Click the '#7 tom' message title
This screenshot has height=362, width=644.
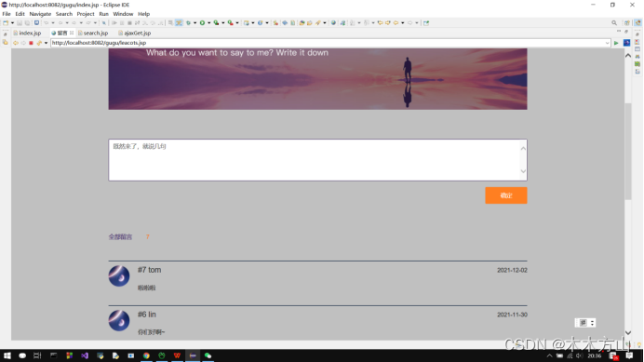coord(150,270)
